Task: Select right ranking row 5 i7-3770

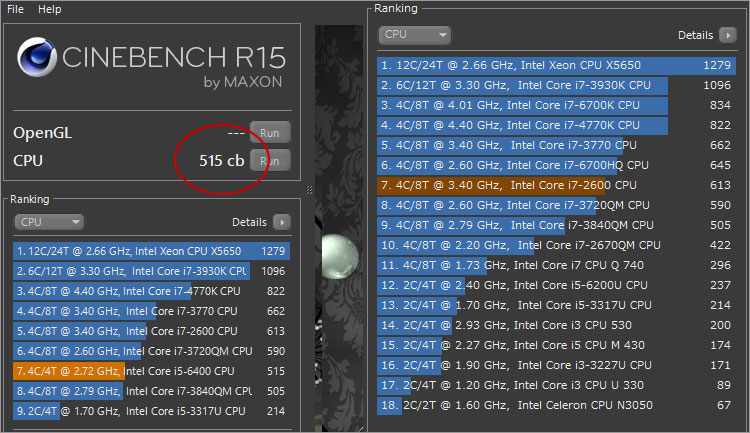Action: (x=556, y=145)
